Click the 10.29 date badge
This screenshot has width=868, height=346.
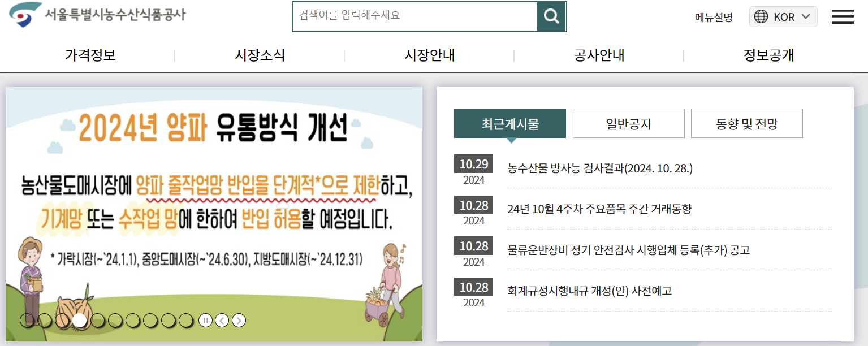coord(474,164)
